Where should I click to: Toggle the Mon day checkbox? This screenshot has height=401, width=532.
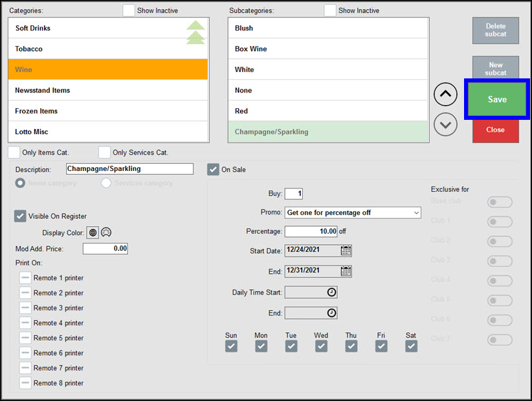261,346
